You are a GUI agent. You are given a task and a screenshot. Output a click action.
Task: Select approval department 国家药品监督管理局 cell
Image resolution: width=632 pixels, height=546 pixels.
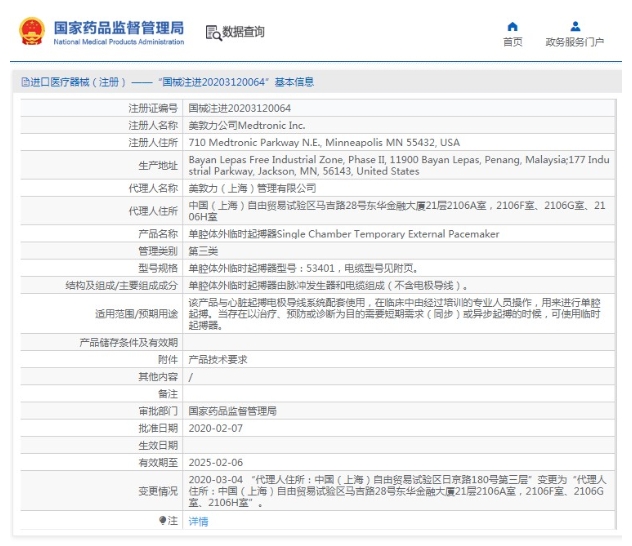point(399,411)
